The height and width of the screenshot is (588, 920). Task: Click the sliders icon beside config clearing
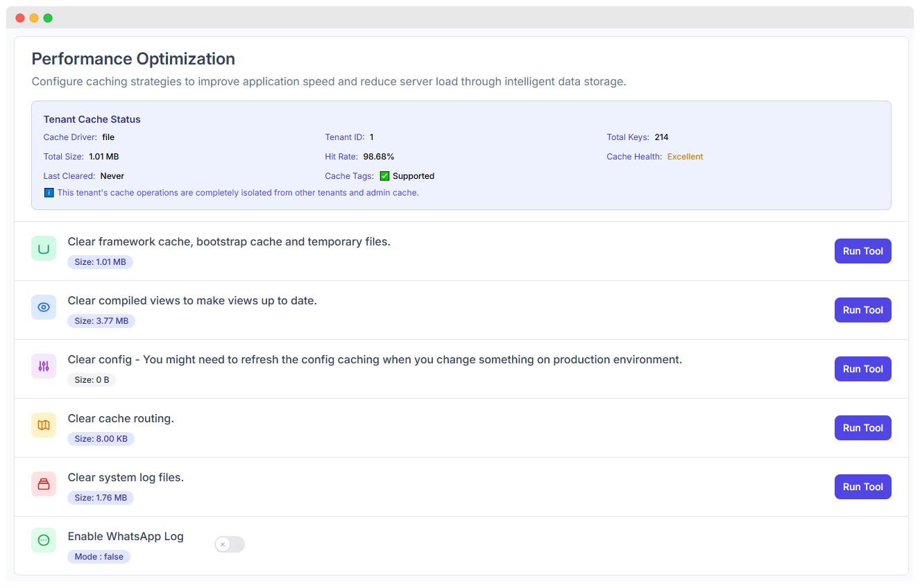pos(44,366)
